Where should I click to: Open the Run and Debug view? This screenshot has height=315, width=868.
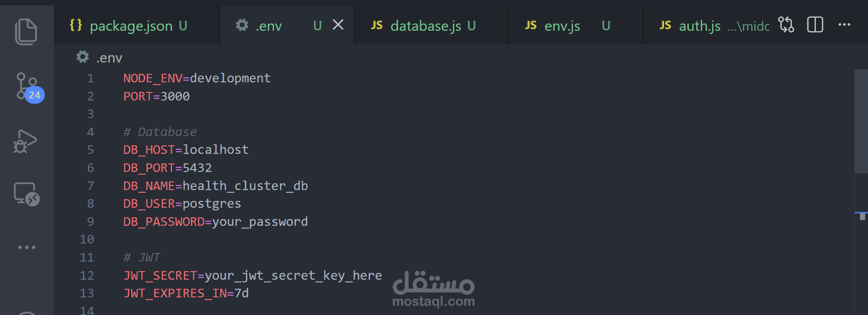25,141
